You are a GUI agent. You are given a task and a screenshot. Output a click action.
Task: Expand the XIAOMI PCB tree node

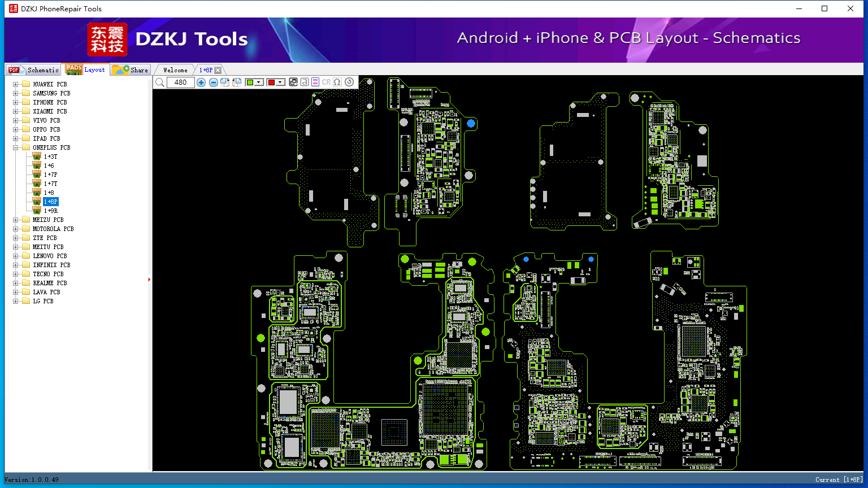tap(16, 111)
